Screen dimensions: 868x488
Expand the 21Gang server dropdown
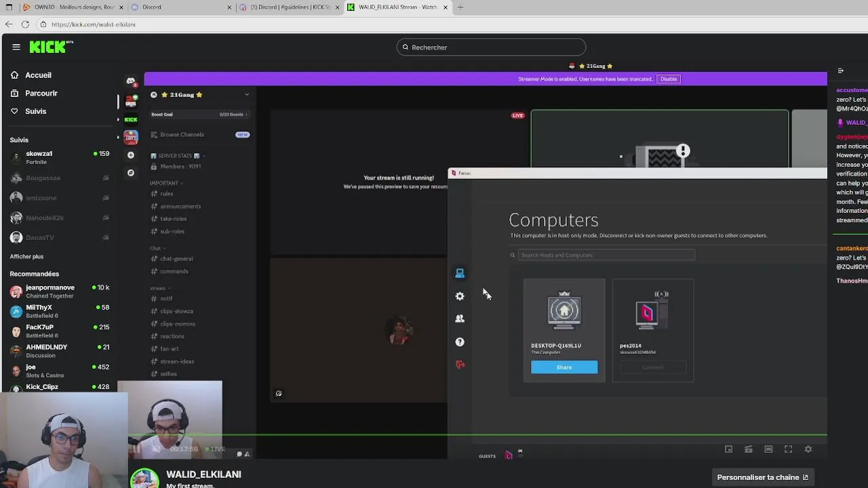[x=246, y=94]
